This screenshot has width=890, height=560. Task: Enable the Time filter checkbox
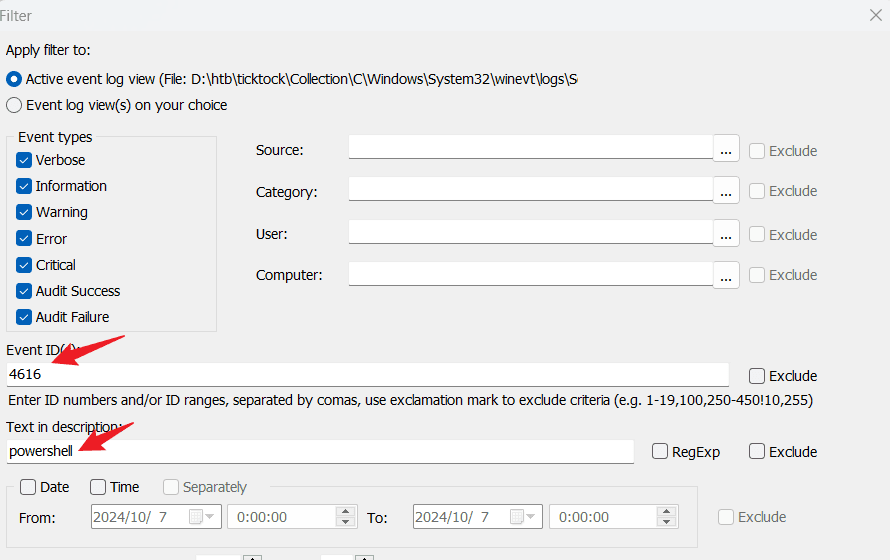[98, 487]
